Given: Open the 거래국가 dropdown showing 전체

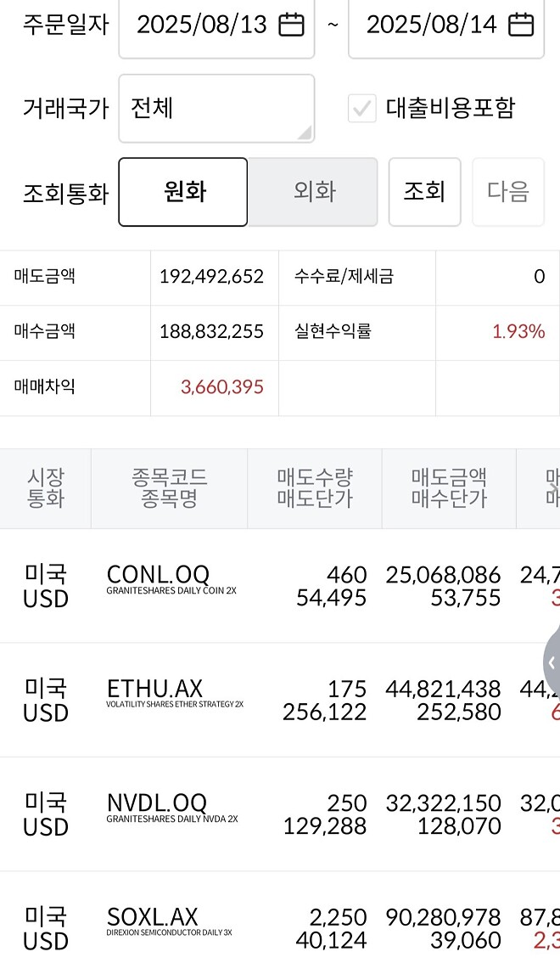Looking at the screenshot, I should coord(216,108).
